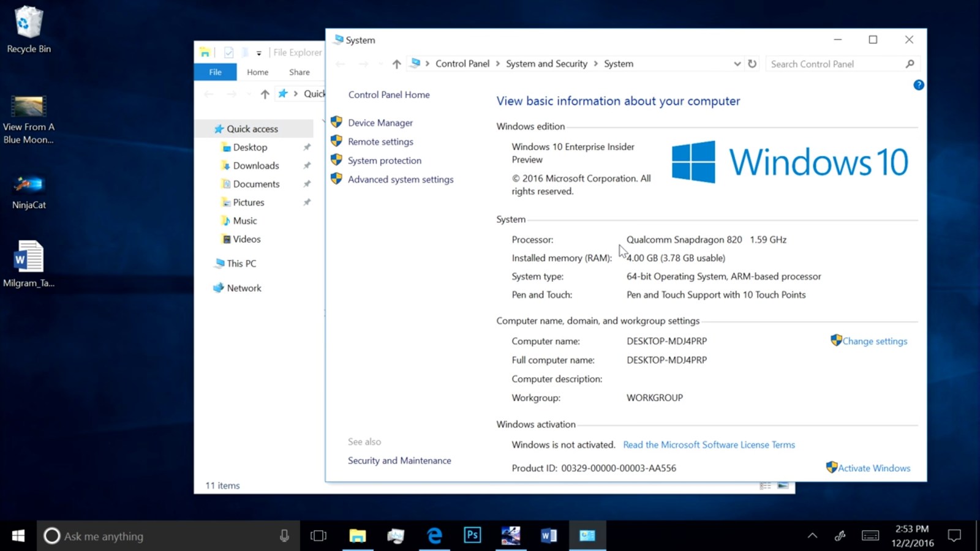Expand the address bar history dropdown
980x551 pixels.
point(737,63)
